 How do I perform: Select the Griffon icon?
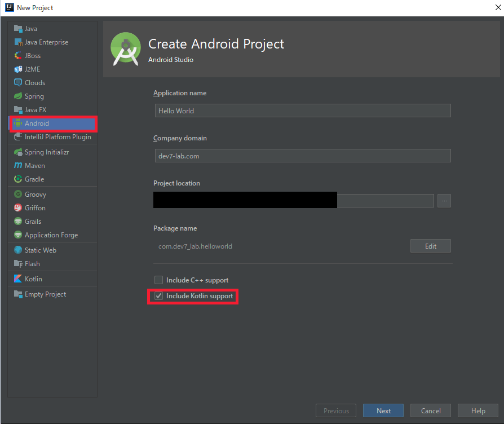18,207
